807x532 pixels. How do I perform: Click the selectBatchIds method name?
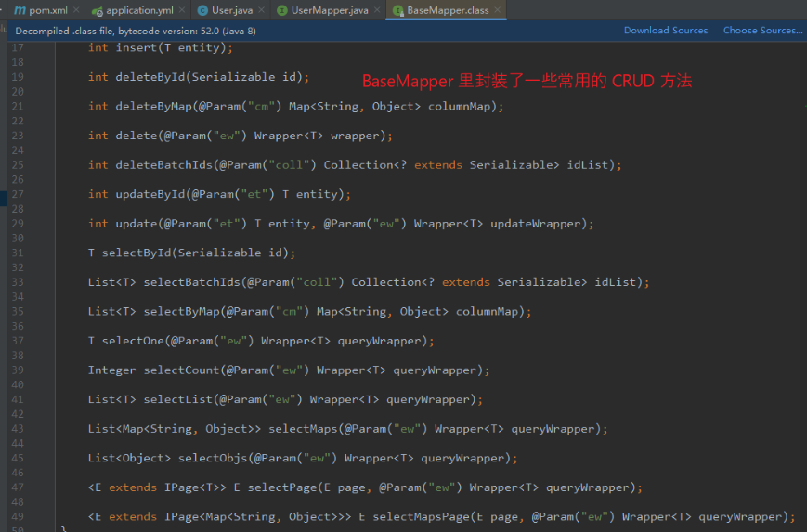pos(191,282)
